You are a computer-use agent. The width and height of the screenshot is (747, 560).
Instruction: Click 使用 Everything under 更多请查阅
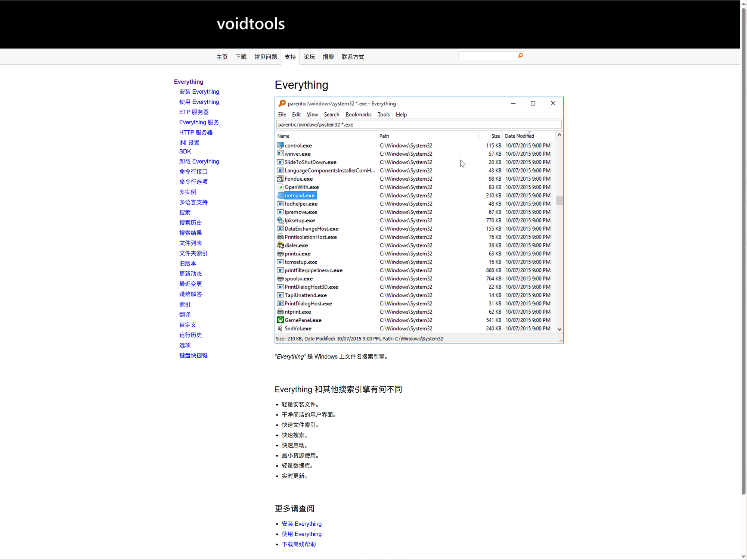[x=301, y=534]
